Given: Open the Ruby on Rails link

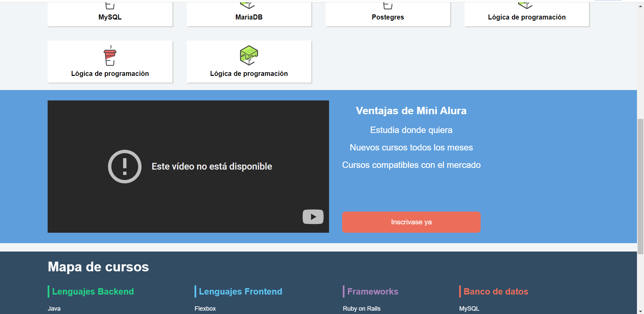Looking at the screenshot, I should [x=362, y=309].
